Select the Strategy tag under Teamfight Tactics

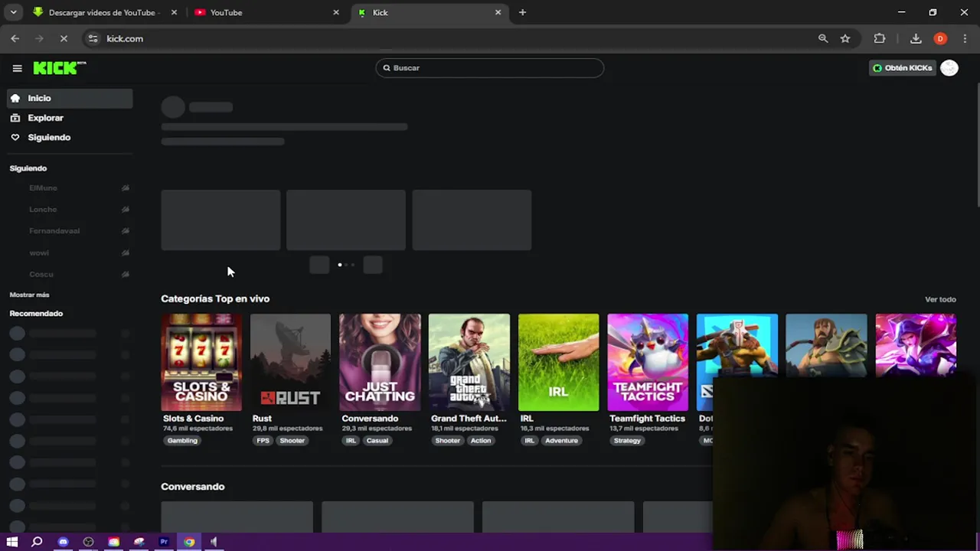627,441
